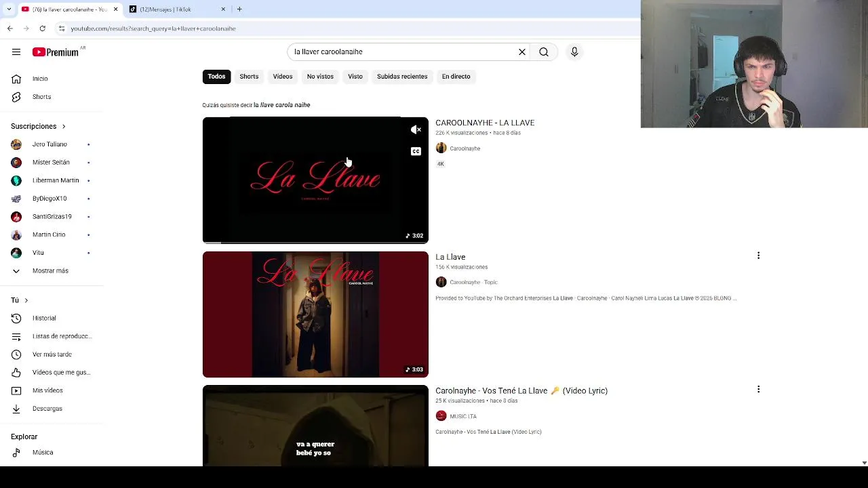This screenshot has width=868, height=488.
Task: Open Música under Explorar
Action: (x=43, y=452)
